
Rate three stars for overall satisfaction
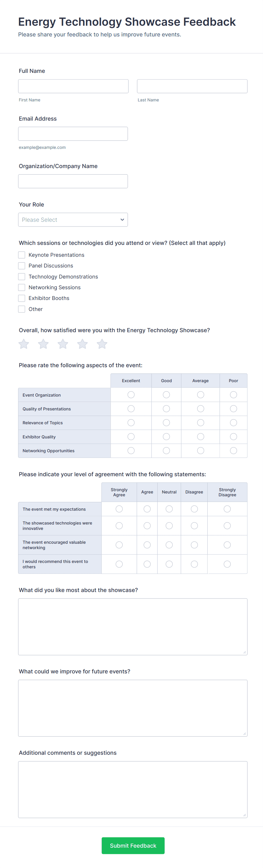[63, 344]
